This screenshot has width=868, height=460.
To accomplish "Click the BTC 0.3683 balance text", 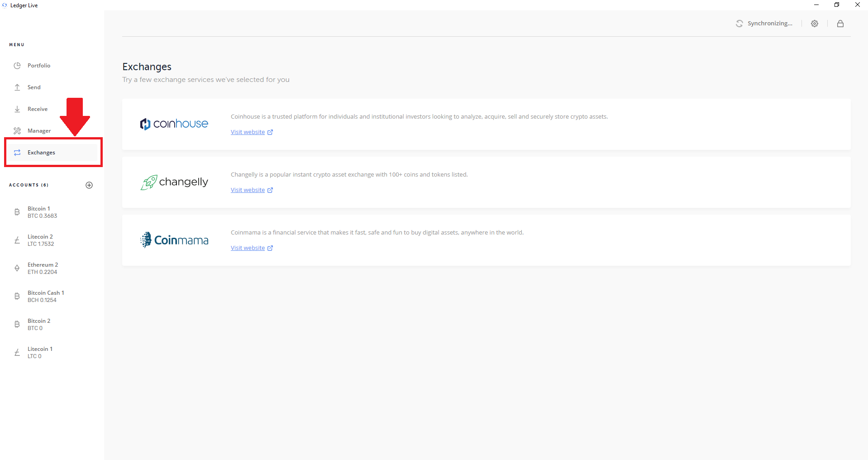I will click(42, 216).
